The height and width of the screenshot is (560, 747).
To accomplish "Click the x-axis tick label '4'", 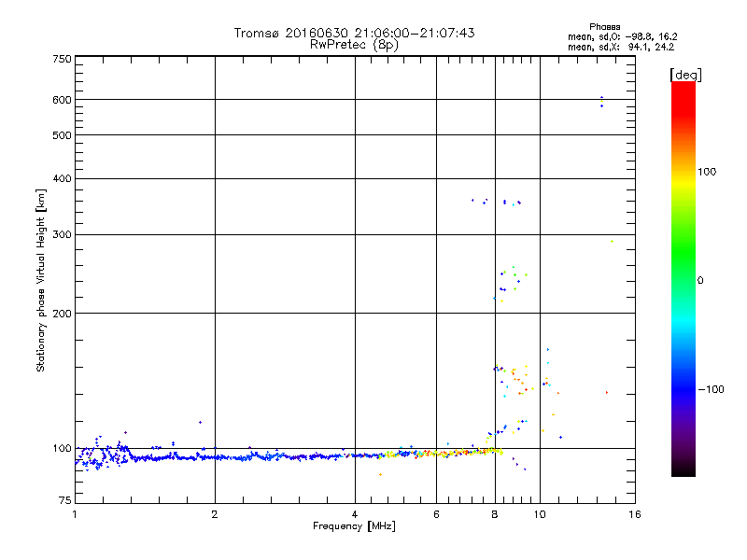I will pos(355,514).
